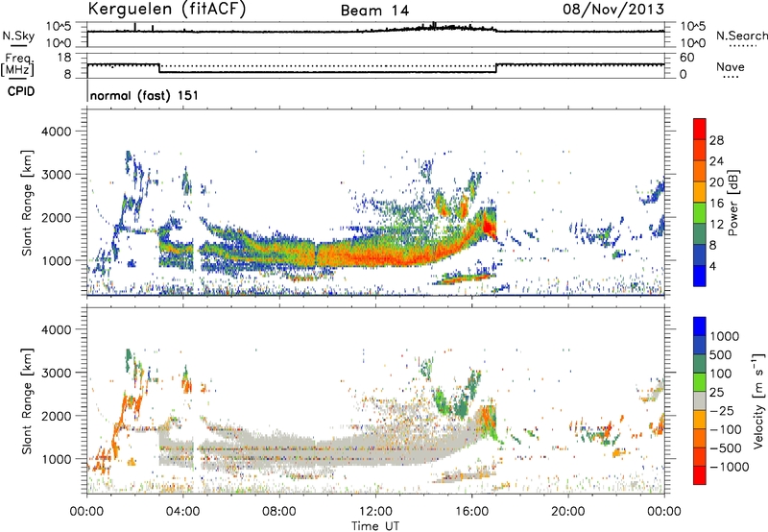The height and width of the screenshot is (532, 768).
Task: Click the 'Kerguelen (fitACF)' title text
Action: tap(166, 9)
